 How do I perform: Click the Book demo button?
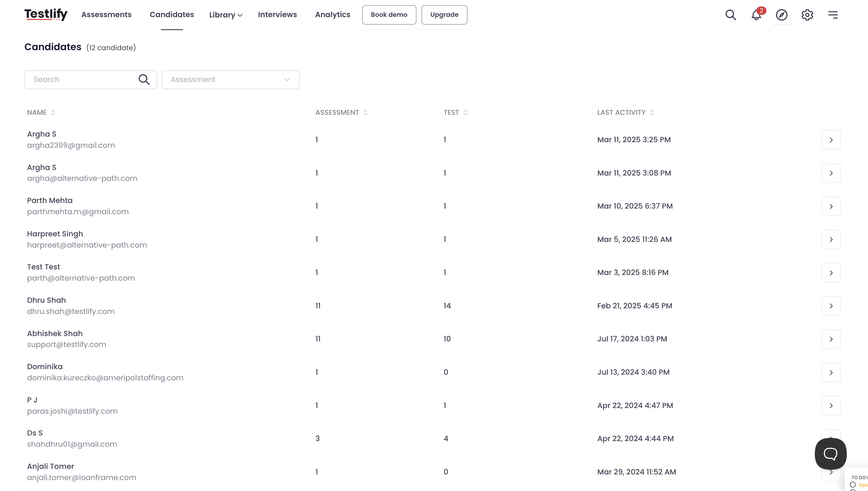(389, 15)
